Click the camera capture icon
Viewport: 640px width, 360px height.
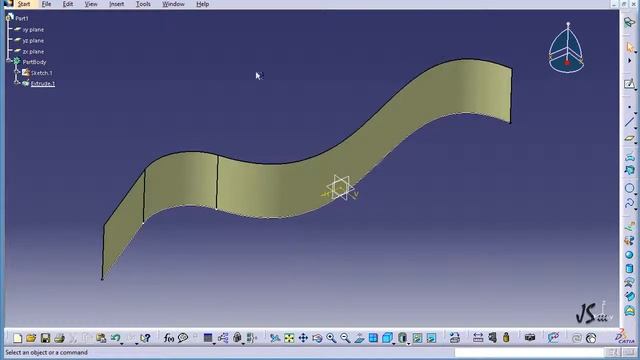click(x=530, y=338)
